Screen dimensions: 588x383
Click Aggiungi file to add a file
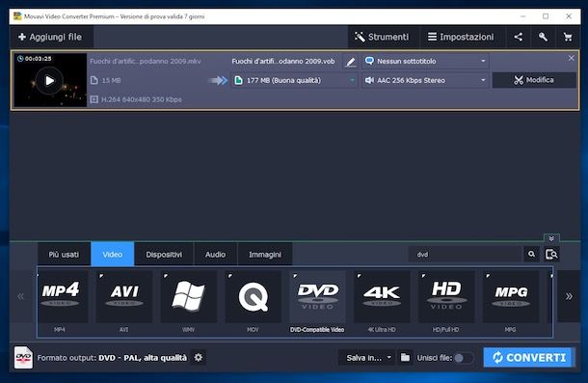coord(50,37)
